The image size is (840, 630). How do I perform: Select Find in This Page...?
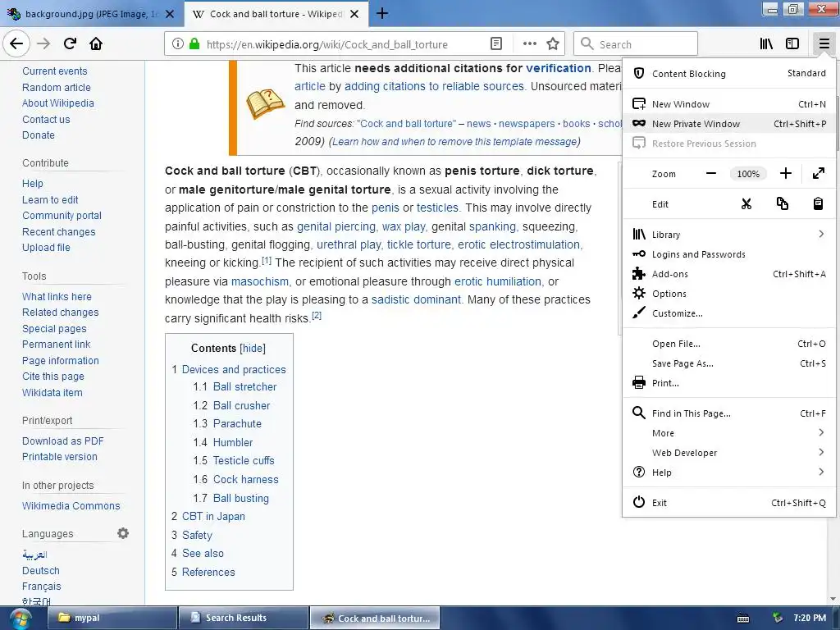[729, 413]
